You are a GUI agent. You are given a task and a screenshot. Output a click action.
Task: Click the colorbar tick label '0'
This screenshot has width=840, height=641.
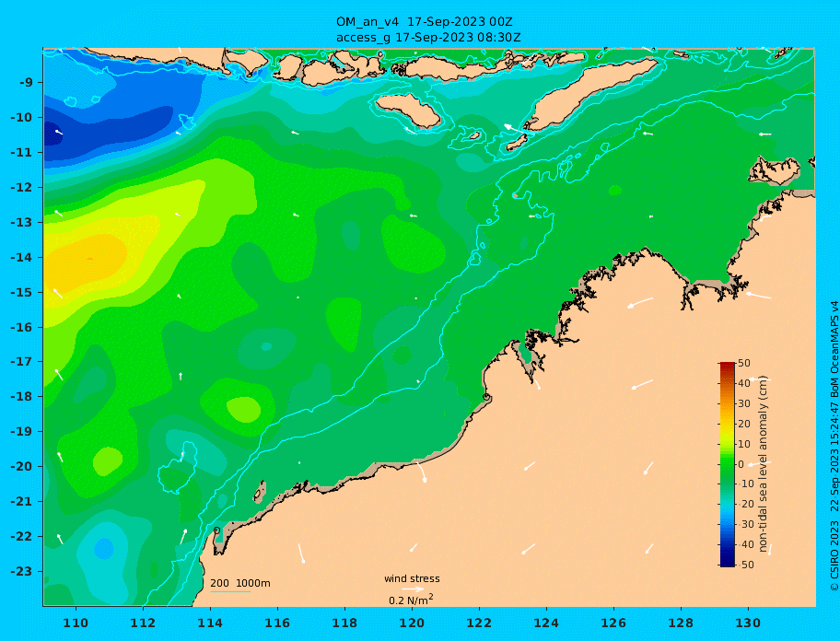[x=741, y=464]
